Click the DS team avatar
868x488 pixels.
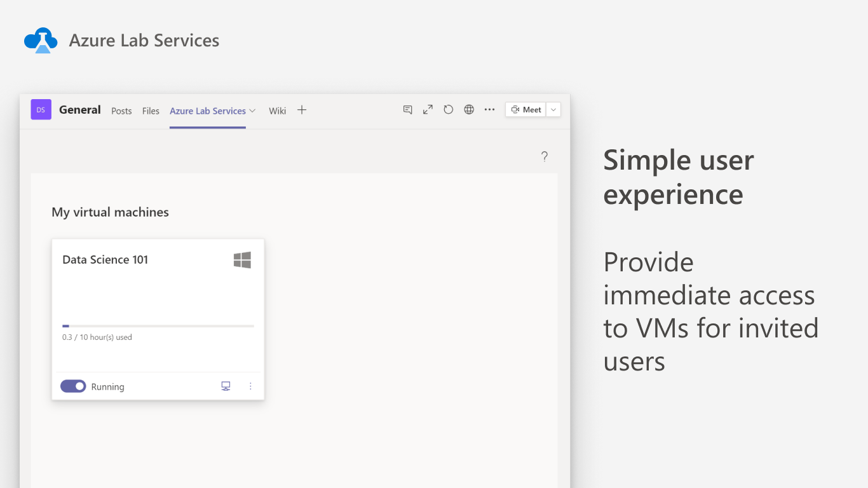coord(41,109)
